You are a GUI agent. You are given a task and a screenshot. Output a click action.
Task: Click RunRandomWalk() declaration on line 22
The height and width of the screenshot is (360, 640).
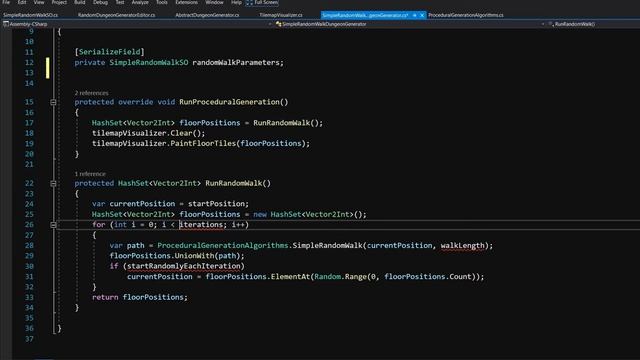click(x=238, y=183)
